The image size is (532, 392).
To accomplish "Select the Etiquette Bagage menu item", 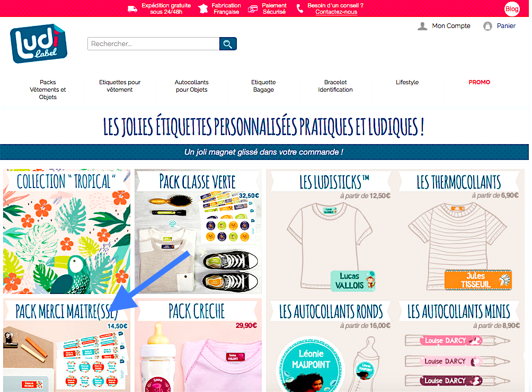I will [264, 86].
